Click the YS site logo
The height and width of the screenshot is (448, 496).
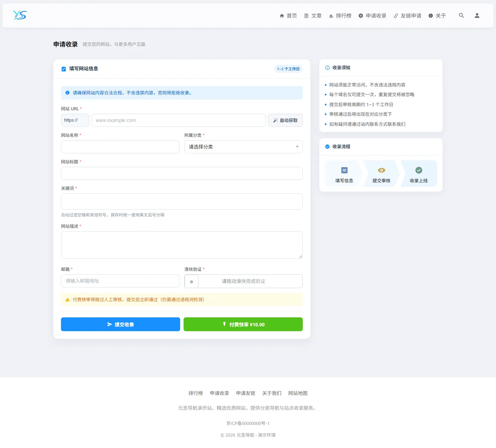coord(20,15)
